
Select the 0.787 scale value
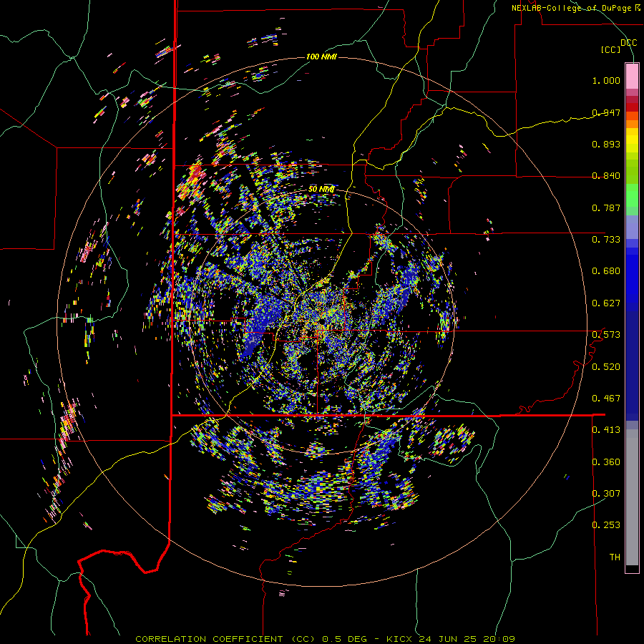[606, 208]
